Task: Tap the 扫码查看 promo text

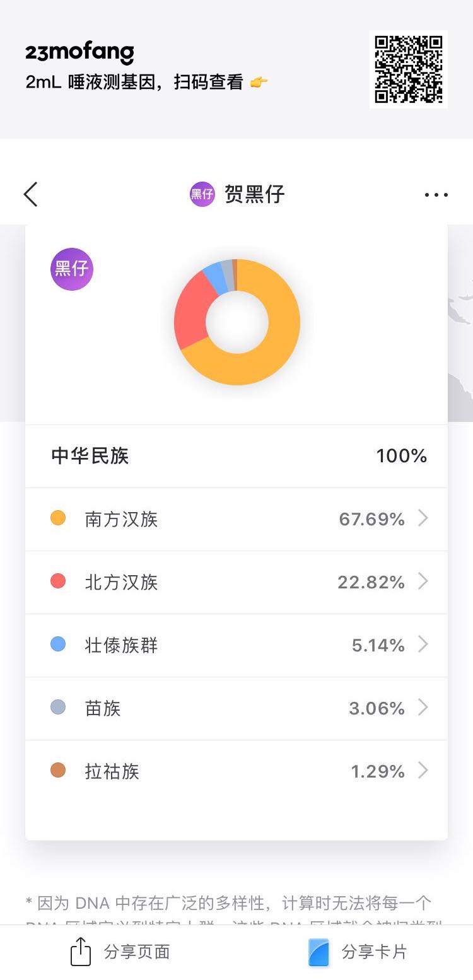Action: coord(209,83)
